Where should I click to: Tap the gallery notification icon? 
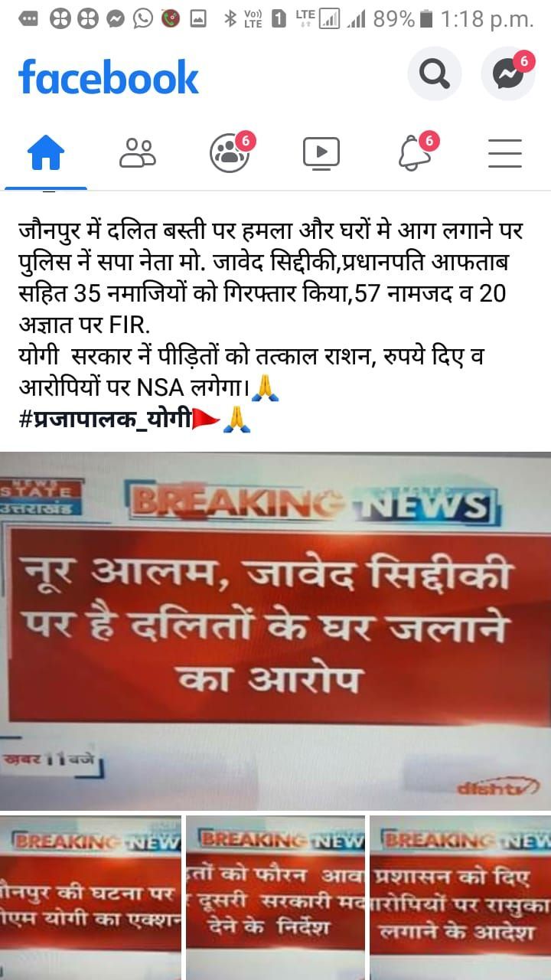click(198, 19)
